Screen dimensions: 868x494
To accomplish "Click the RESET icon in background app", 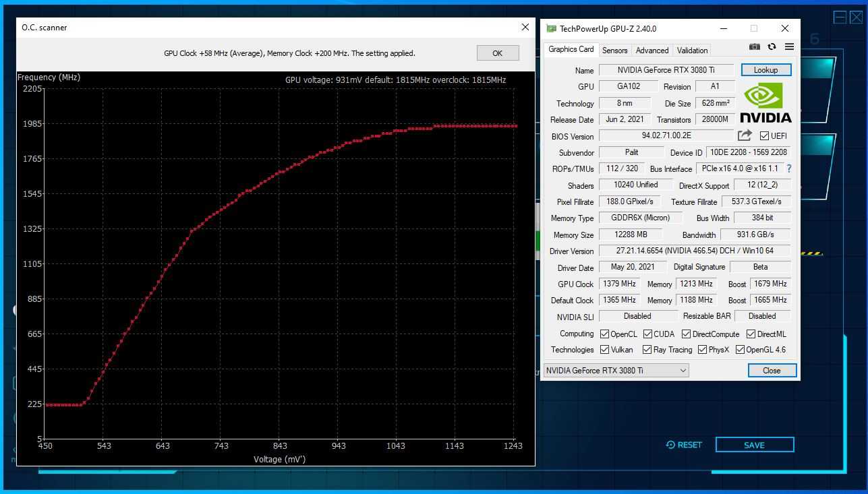I will 670,445.
